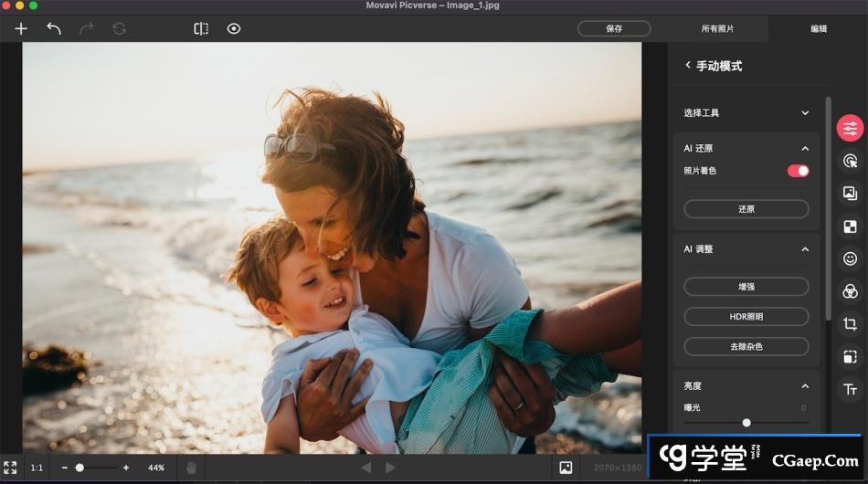This screenshot has width=868, height=484.
Task: Open the before/after compare view icon
Action: pos(201,28)
